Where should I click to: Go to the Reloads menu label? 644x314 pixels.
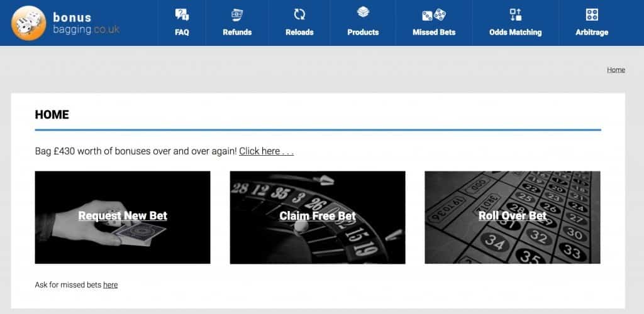point(299,32)
